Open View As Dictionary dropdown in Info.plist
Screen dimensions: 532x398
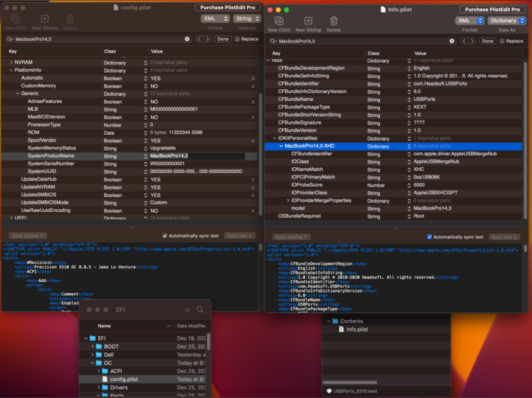click(x=507, y=21)
